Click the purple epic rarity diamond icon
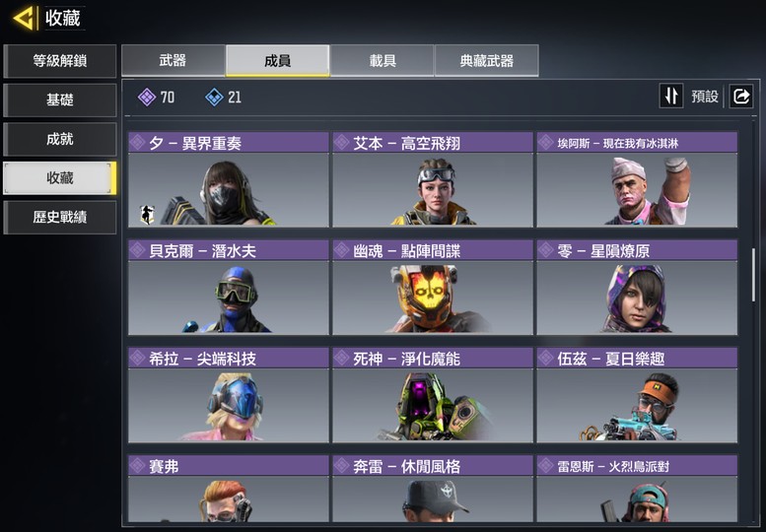 coord(147,98)
